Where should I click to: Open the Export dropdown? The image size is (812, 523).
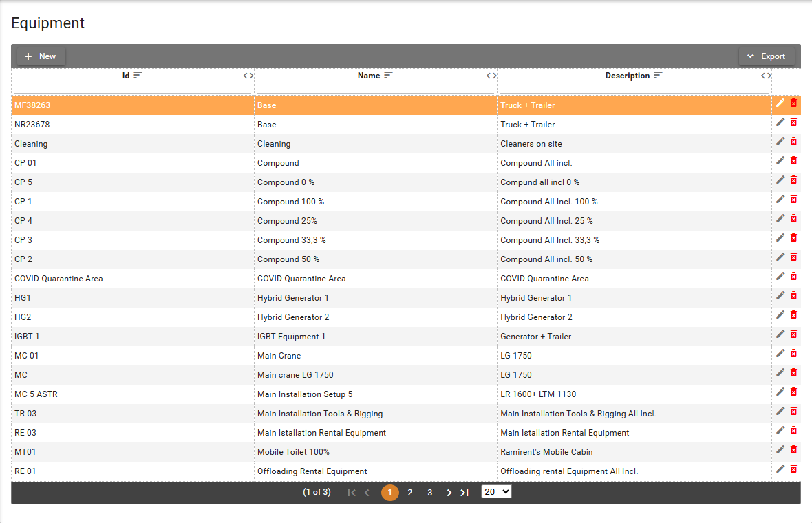767,56
